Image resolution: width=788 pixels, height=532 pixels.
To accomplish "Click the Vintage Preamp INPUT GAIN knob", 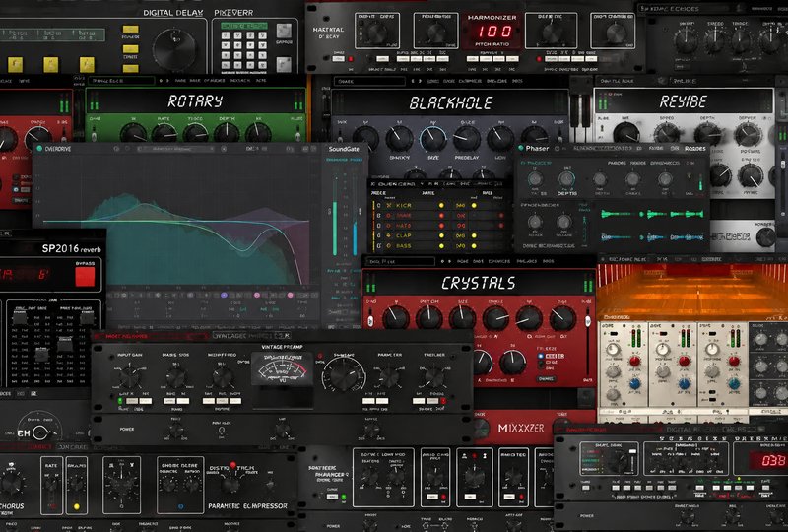I will (x=130, y=376).
